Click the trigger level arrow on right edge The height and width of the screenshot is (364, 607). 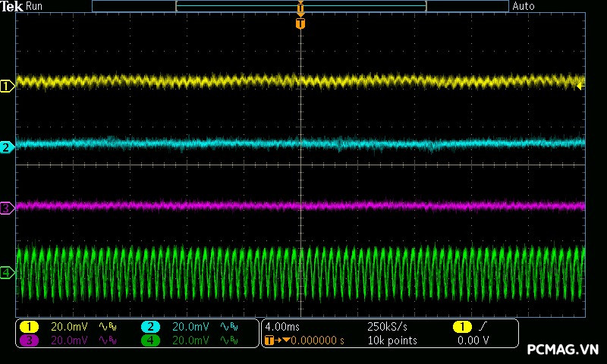pos(580,86)
